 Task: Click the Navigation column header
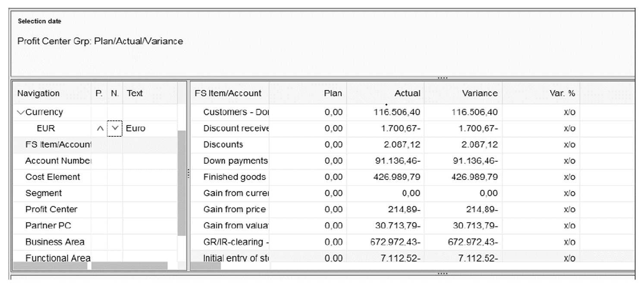click(38, 93)
